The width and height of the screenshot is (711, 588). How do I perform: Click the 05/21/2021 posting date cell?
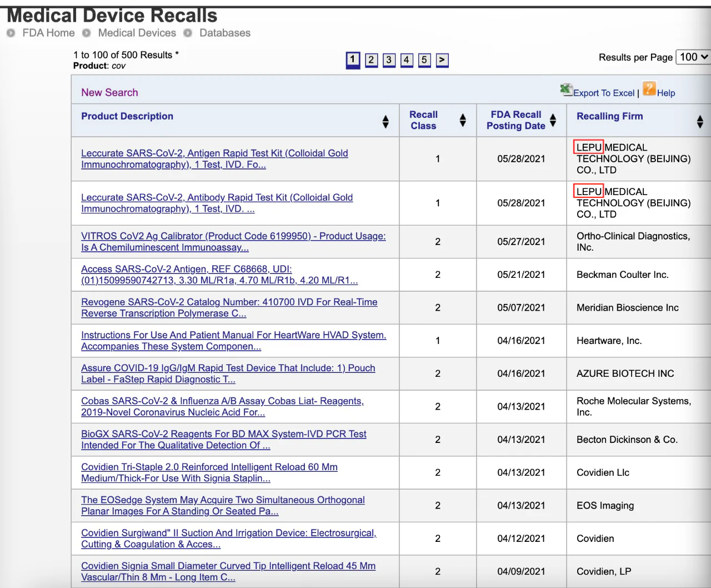coord(521,275)
